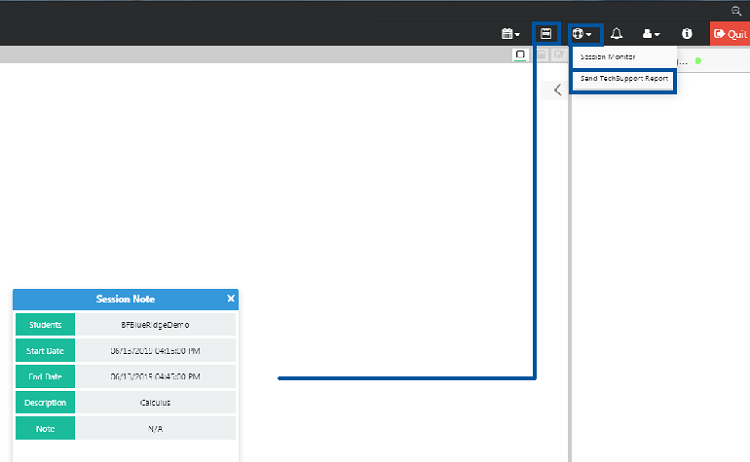
Task: Click the Start Date value
Action: pyautogui.click(x=155, y=351)
